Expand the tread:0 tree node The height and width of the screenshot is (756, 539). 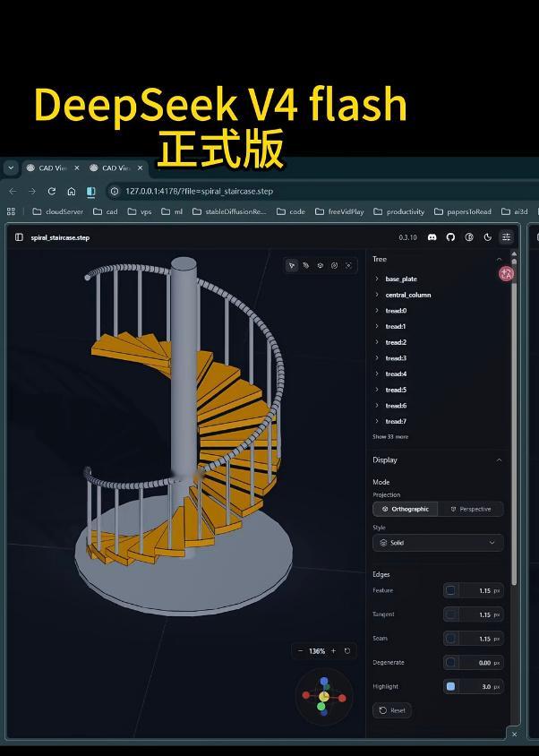[x=377, y=311]
